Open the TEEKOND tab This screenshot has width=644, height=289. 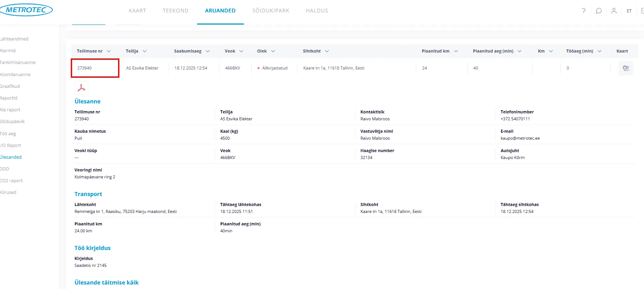tap(175, 11)
